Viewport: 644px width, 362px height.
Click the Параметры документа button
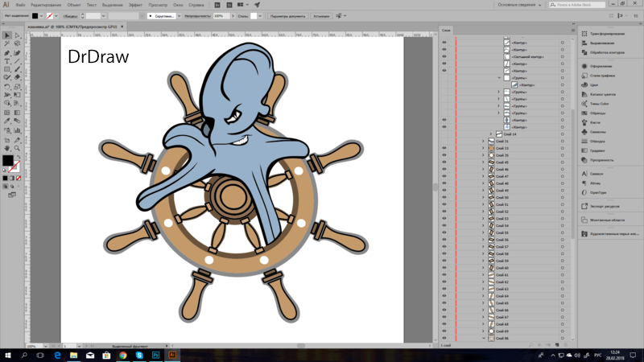click(287, 16)
